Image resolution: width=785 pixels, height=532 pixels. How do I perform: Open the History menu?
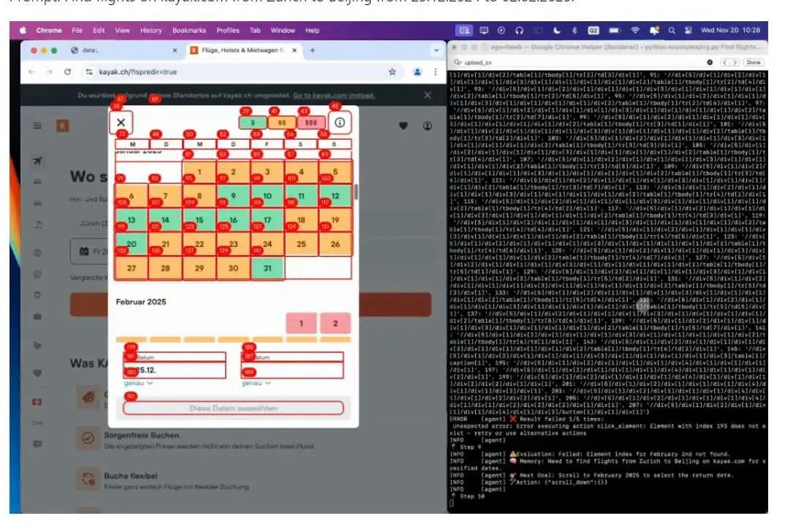pyautogui.click(x=151, y=31)
